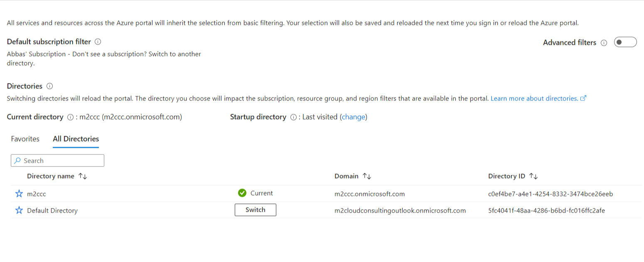Select the All Directories tab

76,139
